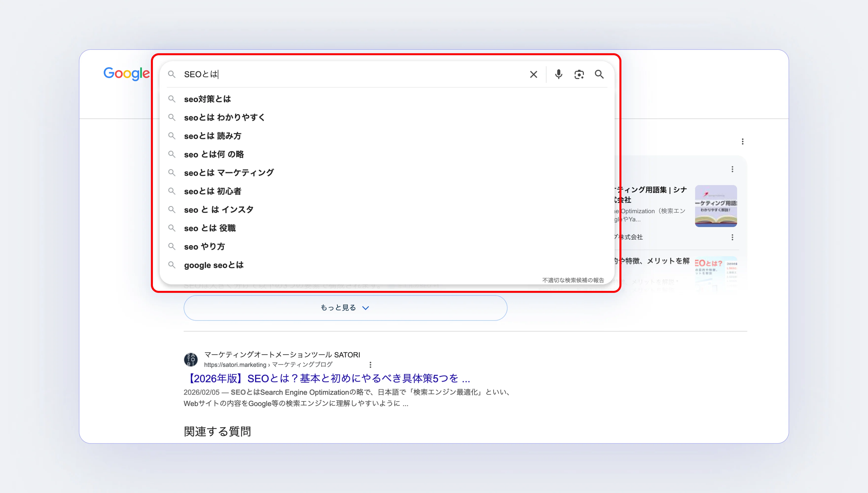Click the SATORI site favicon
The height and width of the screenshot is (493, 868).
[191, 360]
